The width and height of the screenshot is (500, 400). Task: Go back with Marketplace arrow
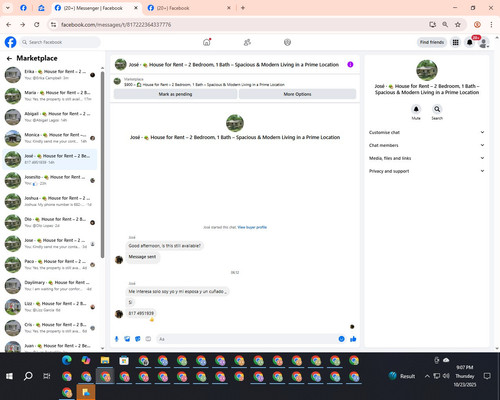9,58
